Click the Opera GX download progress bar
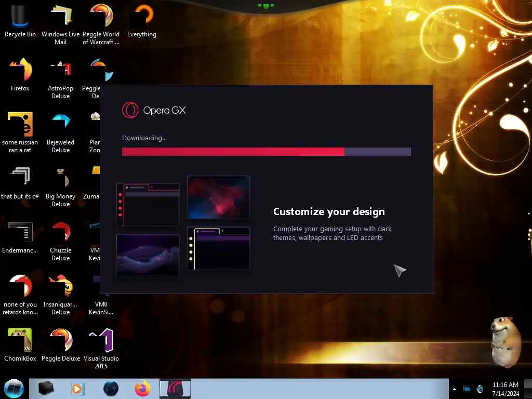Screen dimensions: 532x399 pyautogui.click(x=267, y=152)
